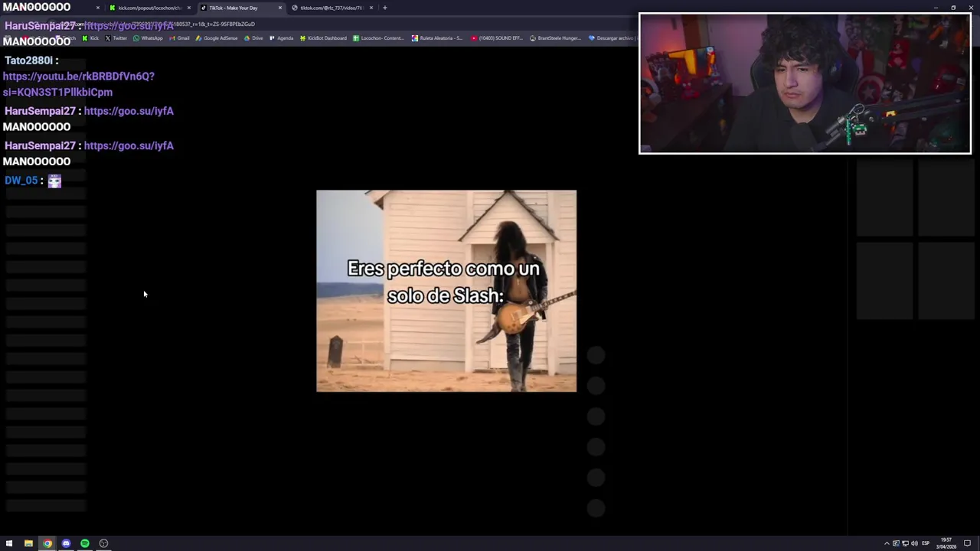
Task: Open the Locochon- Content bookmark
Action: [378, 38]
